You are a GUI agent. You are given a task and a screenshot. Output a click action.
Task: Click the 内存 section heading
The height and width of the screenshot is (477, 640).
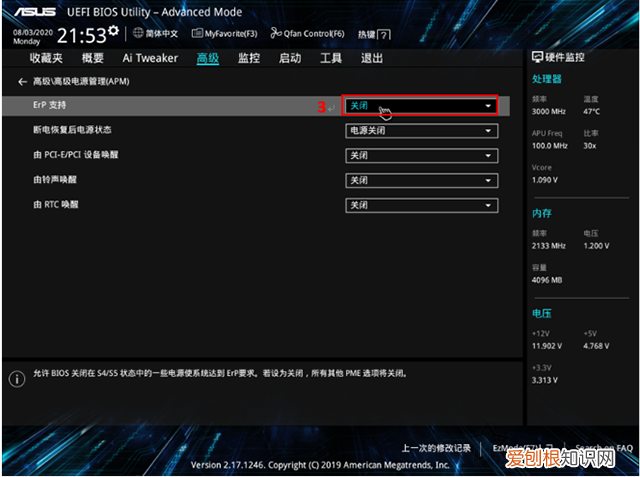[x=542, y=213]
